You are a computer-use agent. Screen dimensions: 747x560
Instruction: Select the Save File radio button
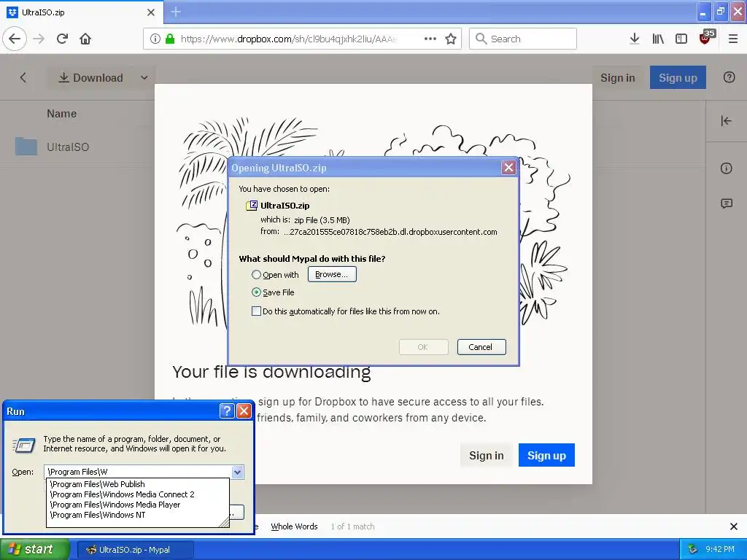[256, 292]
